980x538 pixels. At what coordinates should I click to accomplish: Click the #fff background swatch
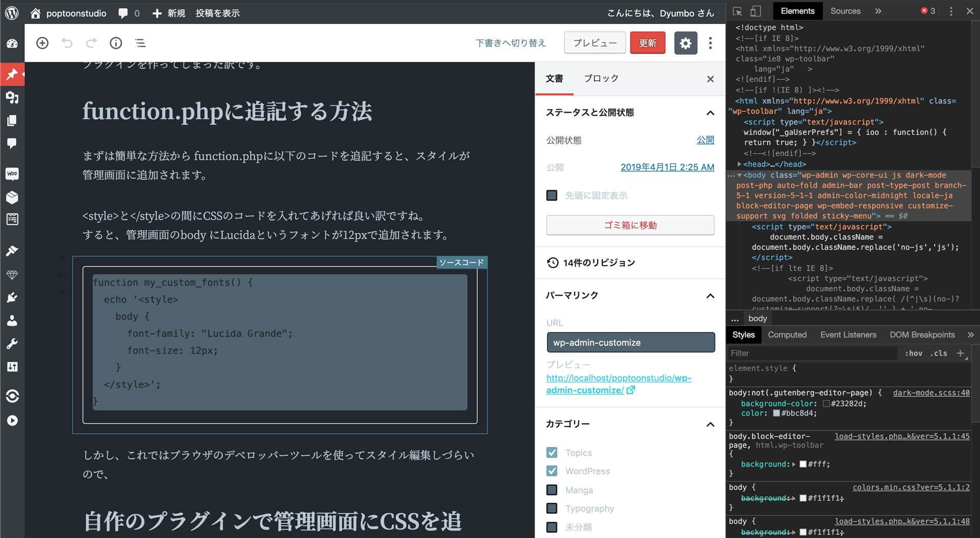(803, 464)
